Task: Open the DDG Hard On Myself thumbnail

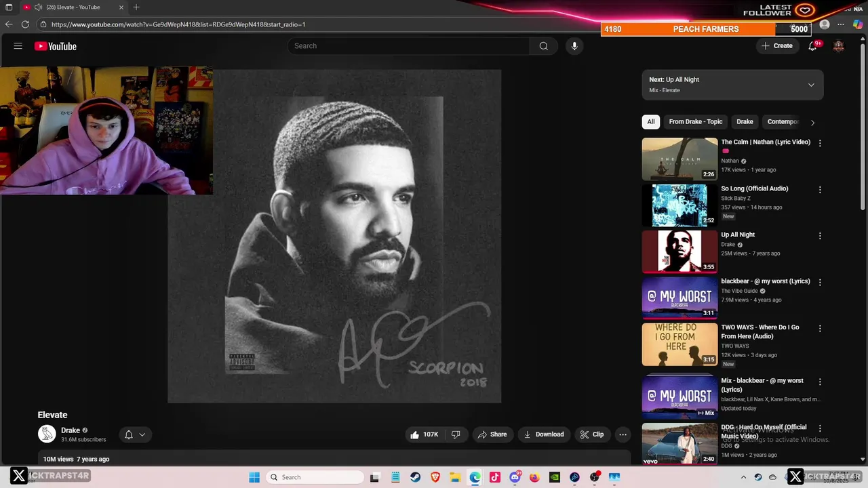Action: coord(679,443)
